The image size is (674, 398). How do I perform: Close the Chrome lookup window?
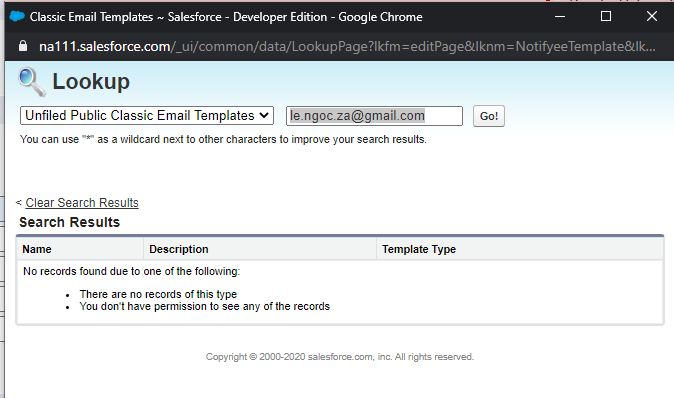pos(652,16)
